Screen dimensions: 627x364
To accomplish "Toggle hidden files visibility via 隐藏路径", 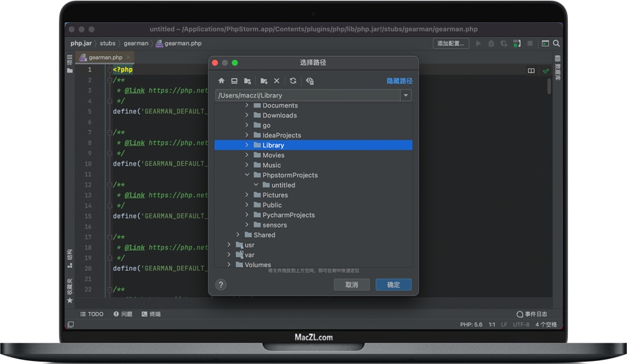I will (398, 80).
